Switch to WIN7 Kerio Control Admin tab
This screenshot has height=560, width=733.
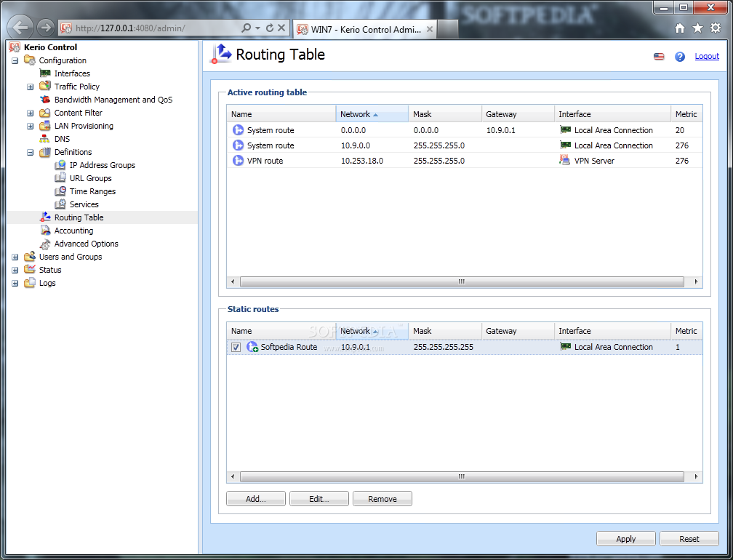click(364, 29)
